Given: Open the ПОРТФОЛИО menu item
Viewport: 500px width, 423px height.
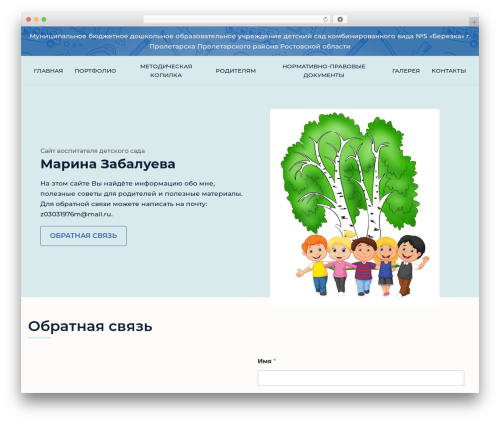Looking at the screenshot, I should point(95,71).
